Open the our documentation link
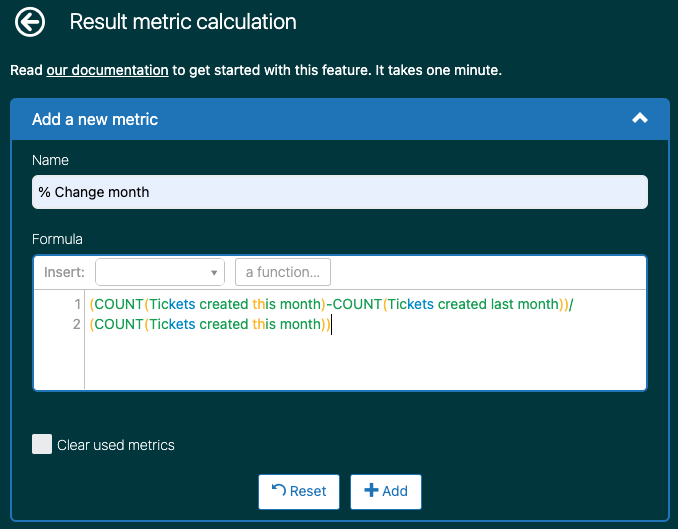Viewport: 678px width, 529px height. (x=107, y=71)
